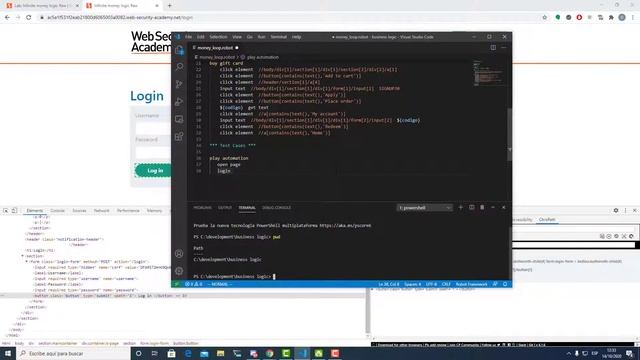Collapse the form login-form node in DevTools
The image size is (640, 360).
coord(27,262)
